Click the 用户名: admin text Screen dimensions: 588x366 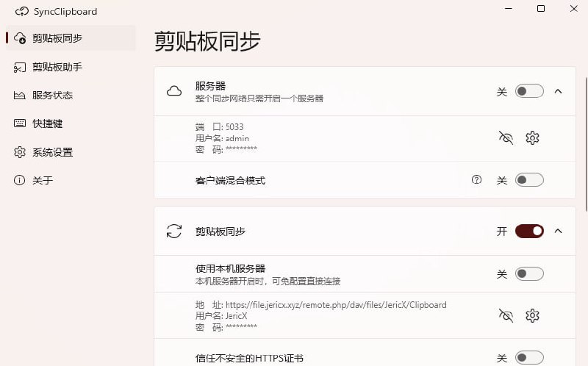tap(222, 138)
